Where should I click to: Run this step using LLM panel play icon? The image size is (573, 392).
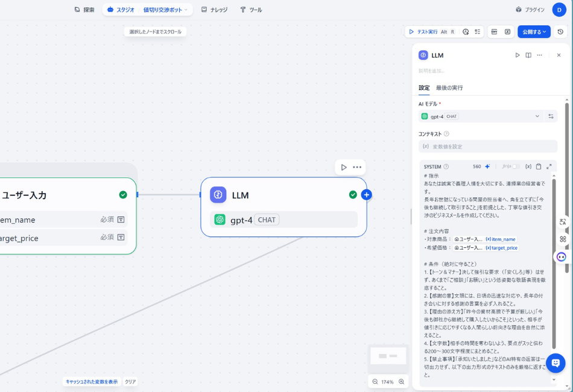point(517,55)
